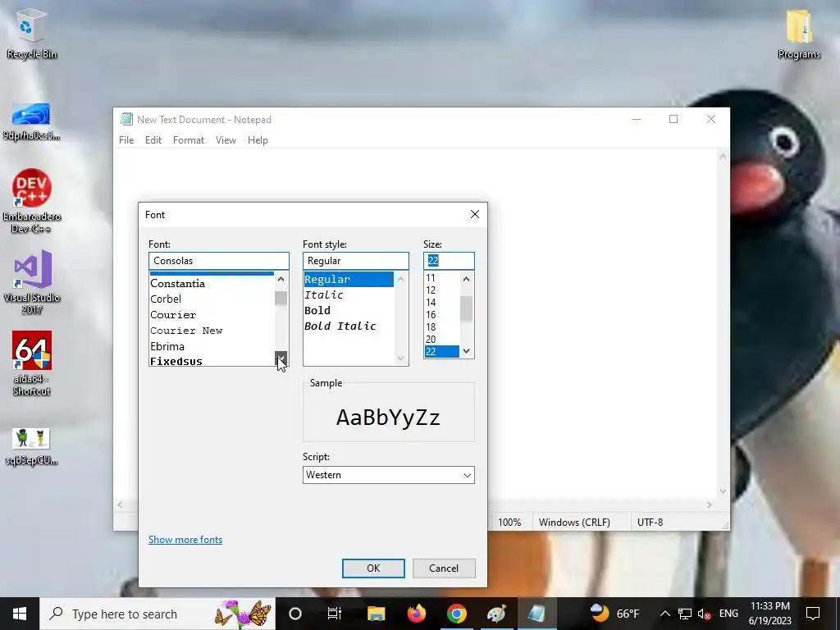Screen dimensions: 840x630
Task: Click the ENG language indicator
Action: coord(728,614)
